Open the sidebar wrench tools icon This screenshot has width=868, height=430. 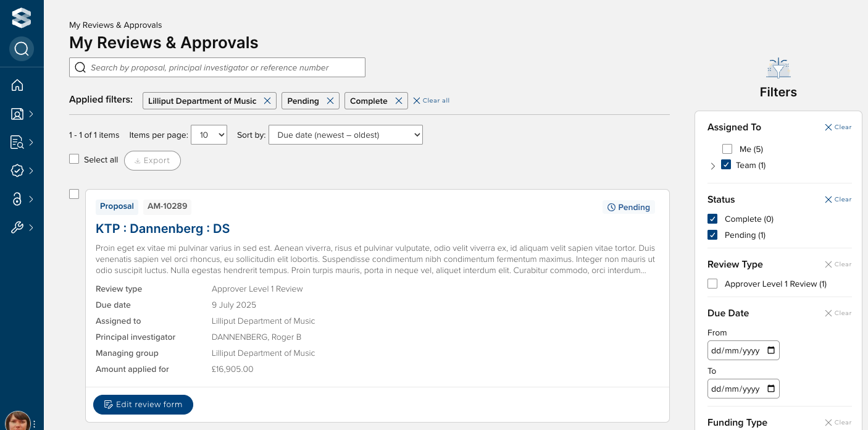[17, 227]
